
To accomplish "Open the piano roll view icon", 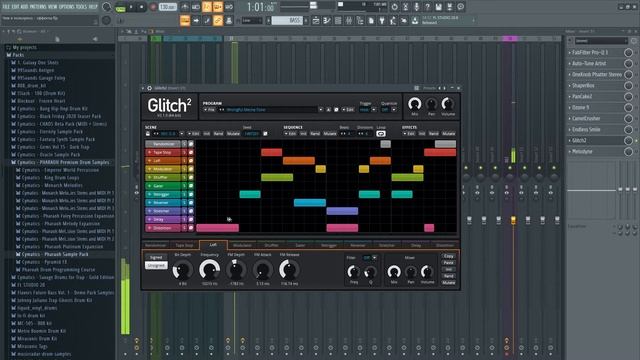I will 327,20.
